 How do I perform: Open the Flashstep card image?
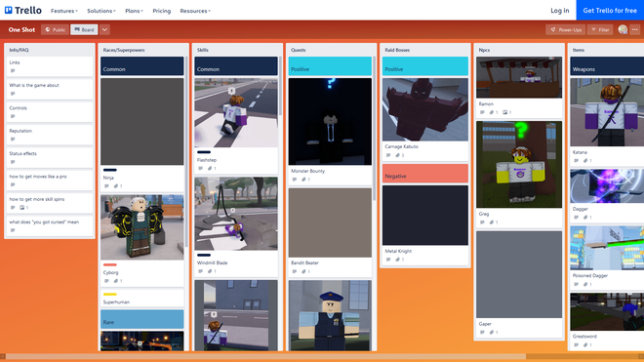[x=236, y=112]
